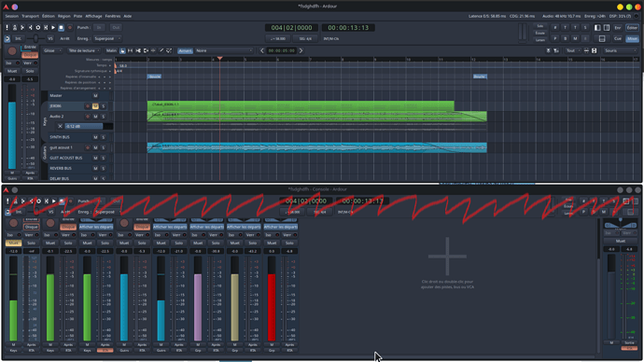Viewport: 644px width, 362px height.
Task: Mute the Audio 2 track
Action: [x=95, y=117]
